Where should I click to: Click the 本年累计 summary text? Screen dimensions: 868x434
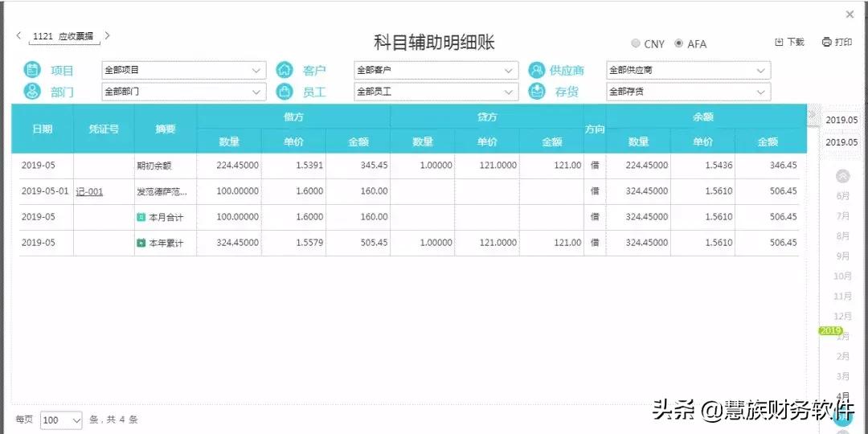(166, 243)
